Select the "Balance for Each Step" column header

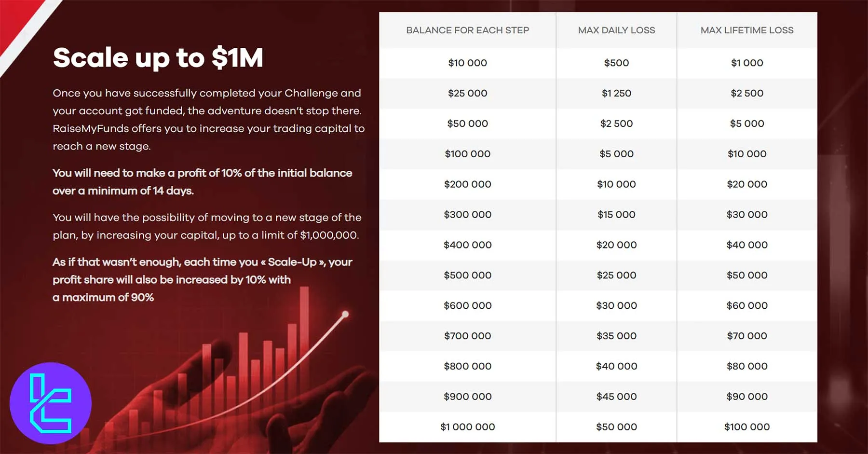[x=467, y=30]
